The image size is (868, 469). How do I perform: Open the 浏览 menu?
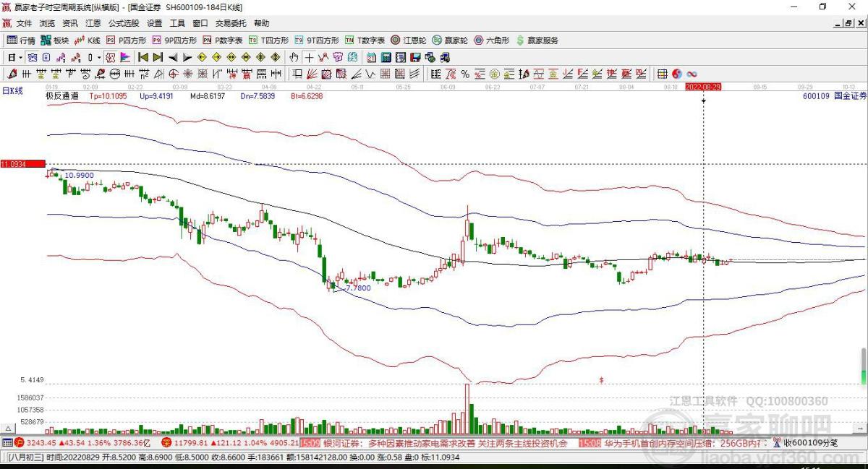[47, 23]
